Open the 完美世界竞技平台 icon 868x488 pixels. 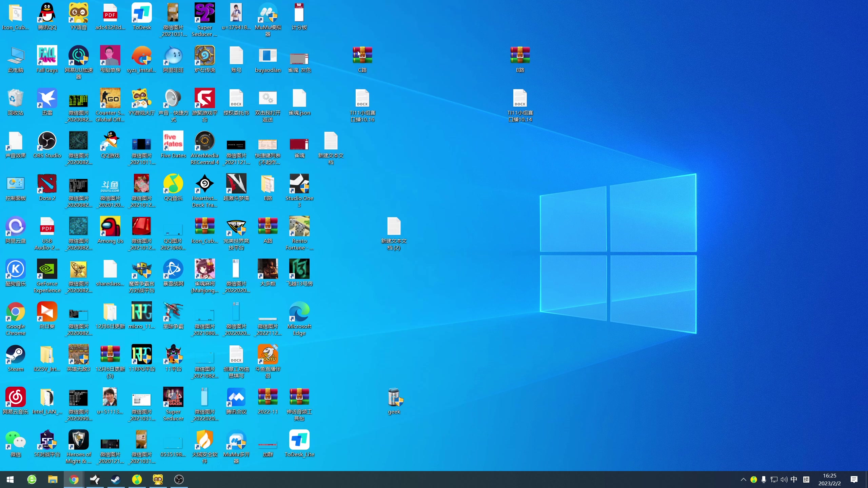(236, 233)
